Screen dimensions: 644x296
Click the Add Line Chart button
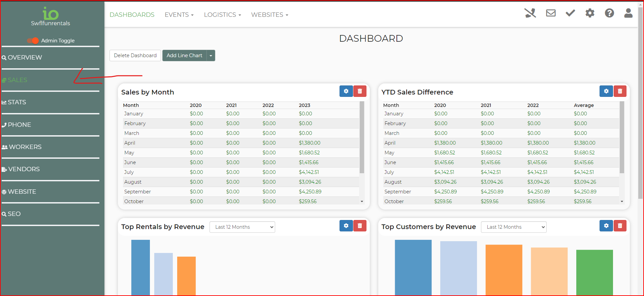point(184,55)
